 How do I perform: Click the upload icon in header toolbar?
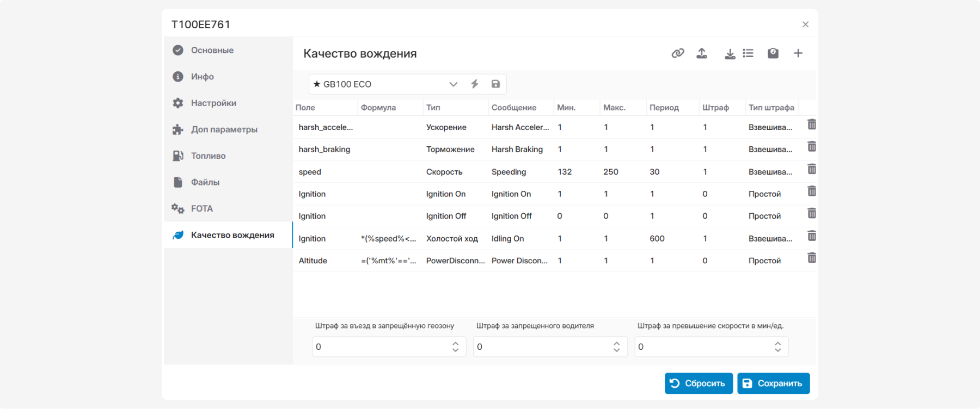[702, 53]
